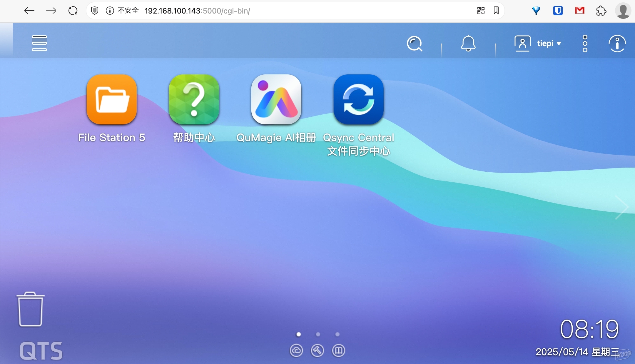Click the QR code icon in address bar

pyautogui.click(x=481, y=11)
